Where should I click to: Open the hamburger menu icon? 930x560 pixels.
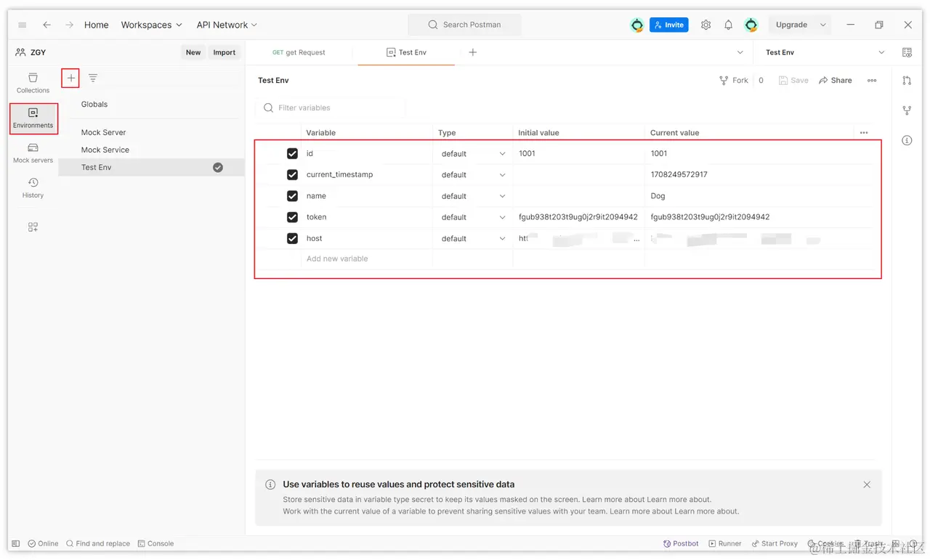click(23, 25)
